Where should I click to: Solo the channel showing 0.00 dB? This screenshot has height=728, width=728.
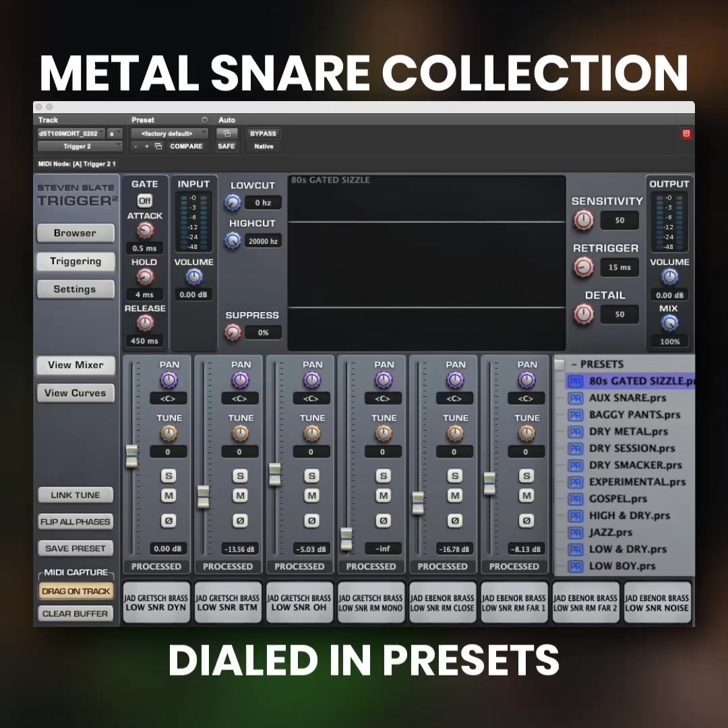[169, 476]
